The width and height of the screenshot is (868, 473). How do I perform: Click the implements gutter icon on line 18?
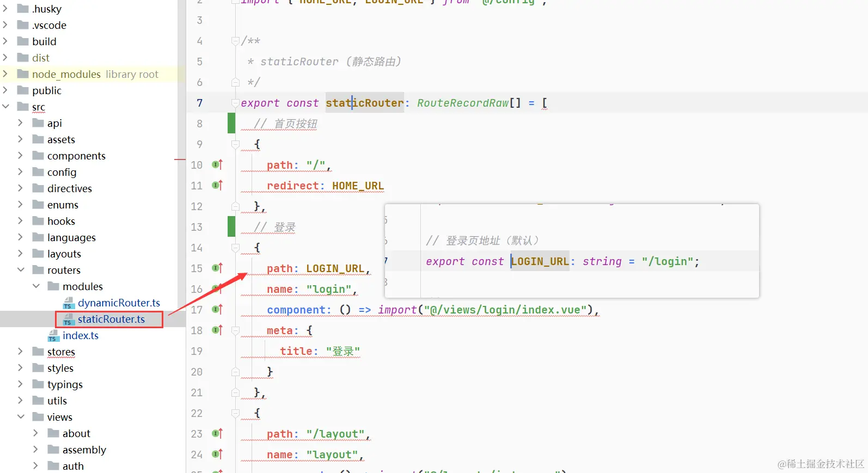pos(217,330)
